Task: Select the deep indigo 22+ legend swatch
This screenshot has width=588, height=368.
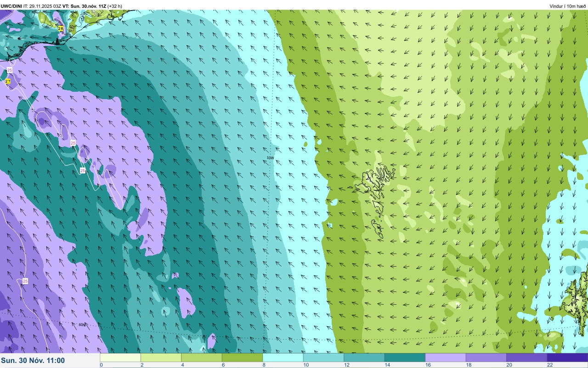Action: click(x=567, y=357)
